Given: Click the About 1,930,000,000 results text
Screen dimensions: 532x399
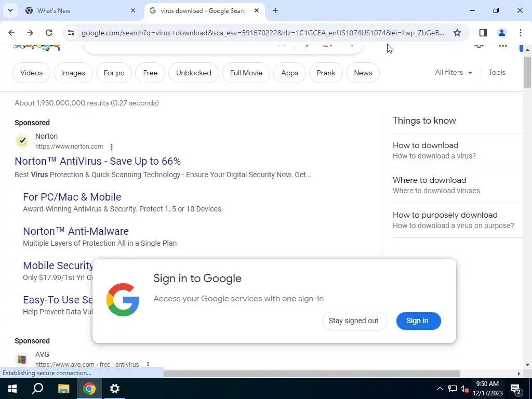Looking at the screenshot, I should point(87,103).
